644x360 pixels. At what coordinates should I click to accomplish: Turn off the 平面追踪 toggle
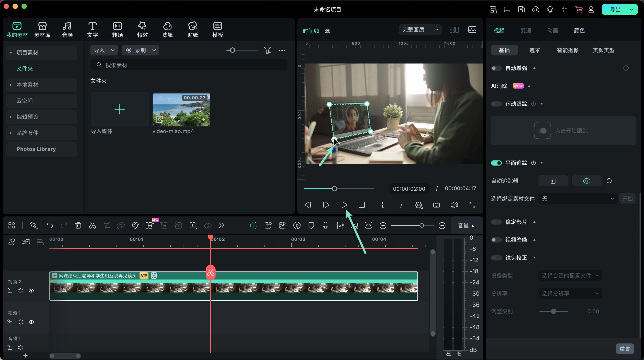coord(496,163)
